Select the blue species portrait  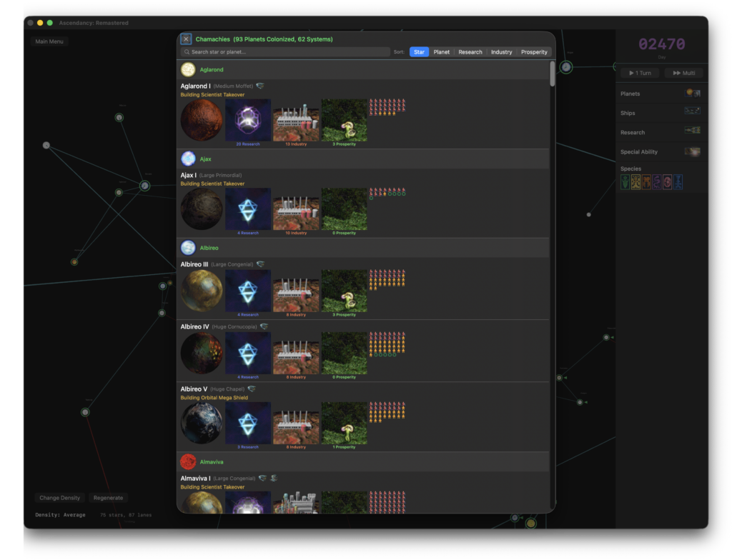click(678, 182)
